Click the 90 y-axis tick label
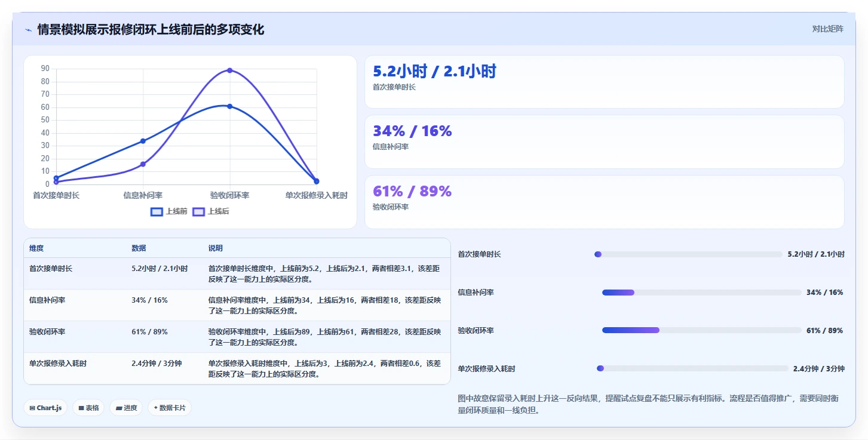Screen dimensions: 868x440 [x=45, y=69]
